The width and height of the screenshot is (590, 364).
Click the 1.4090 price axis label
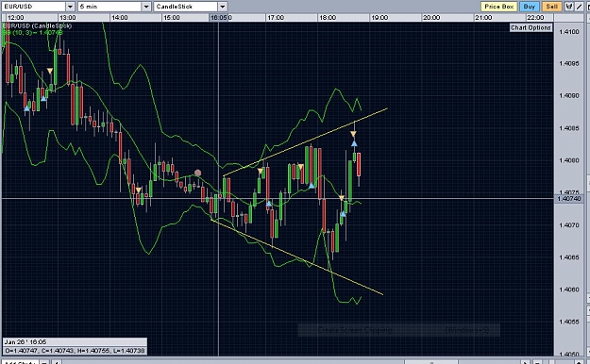coord(569,96)
